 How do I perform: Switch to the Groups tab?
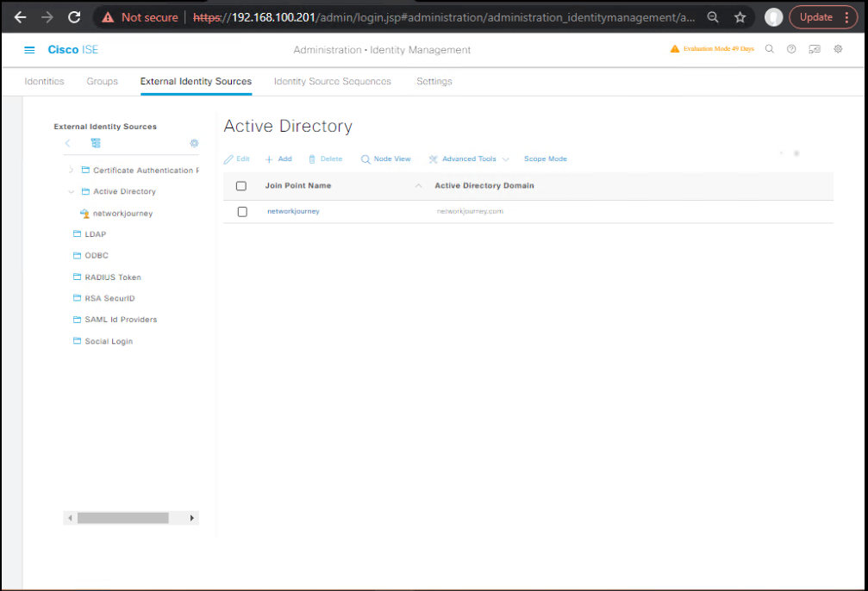click(x=103, y=81)
